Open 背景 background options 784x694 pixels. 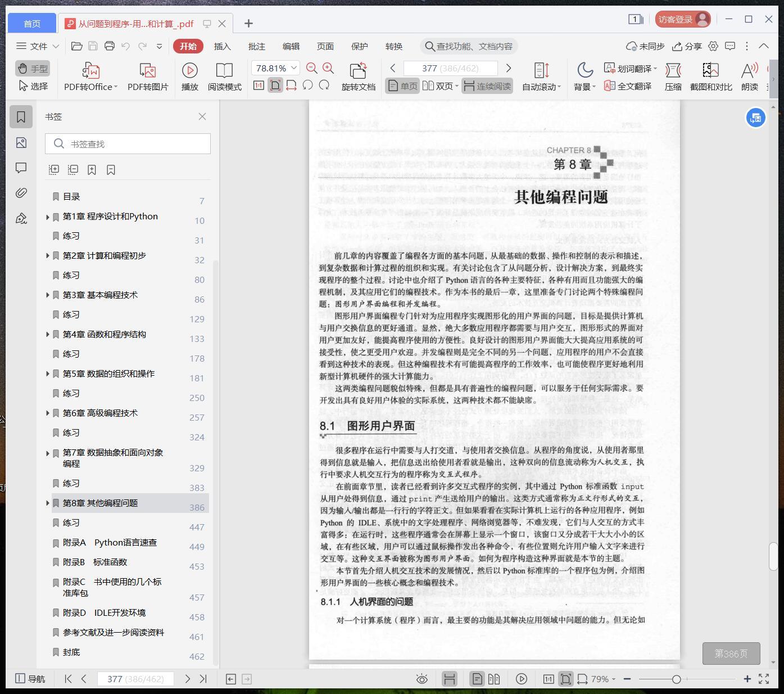pyautogui.click(x=584, y=76)
